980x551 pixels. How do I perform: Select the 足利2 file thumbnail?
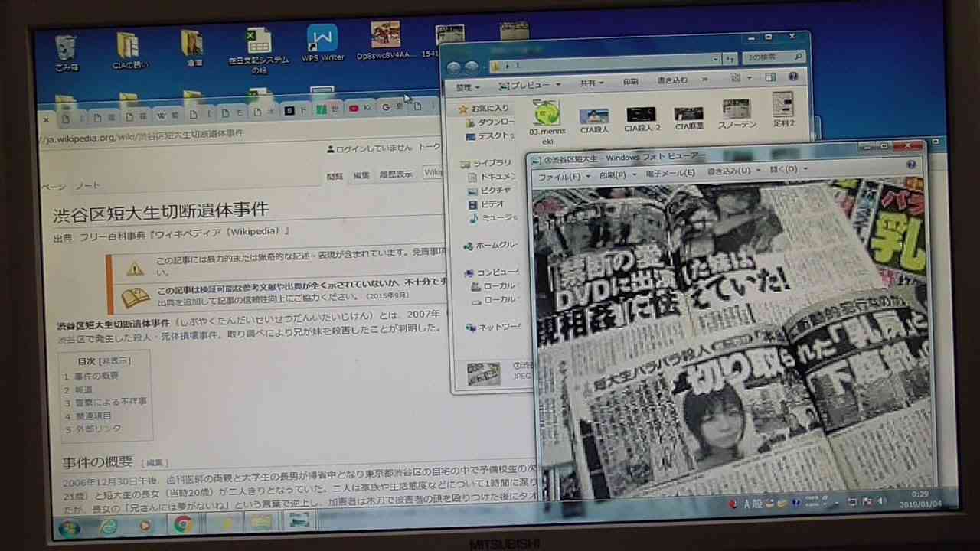click(782, 109)
